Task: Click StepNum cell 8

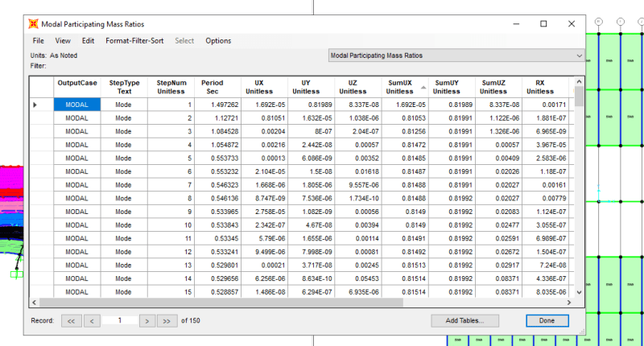Action: (171, 198)
